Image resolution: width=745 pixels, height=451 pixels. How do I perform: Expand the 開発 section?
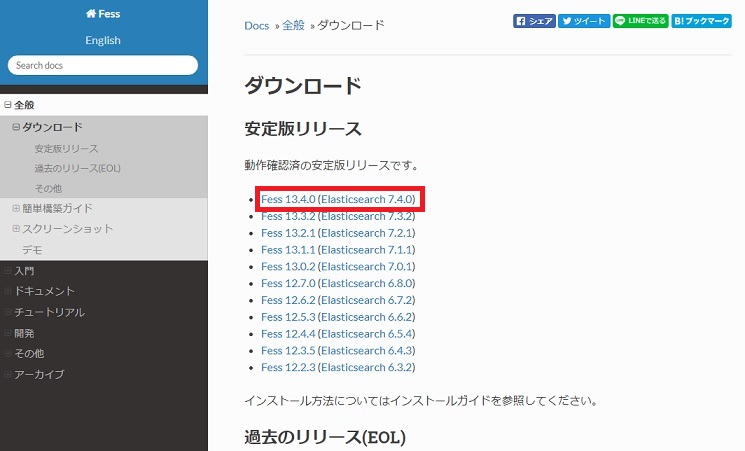click(x=8, y=333)
